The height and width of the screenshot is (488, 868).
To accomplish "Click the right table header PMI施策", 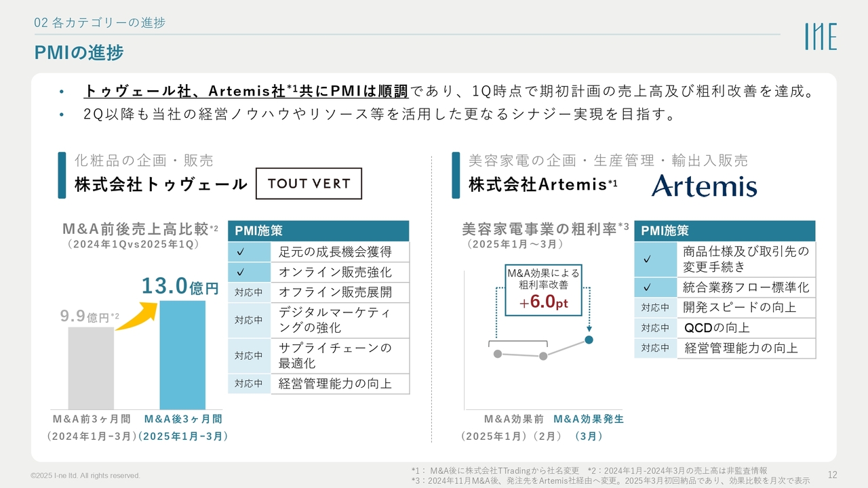I will coord(725,231).
